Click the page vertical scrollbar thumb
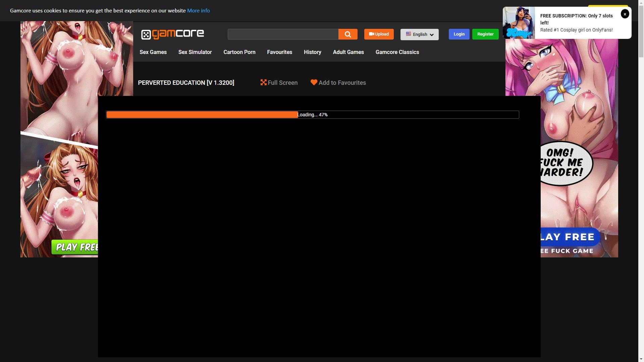Image resolution: width=644 pixels, height=362 pixels. pyautogui.click(x=641, y=32)
